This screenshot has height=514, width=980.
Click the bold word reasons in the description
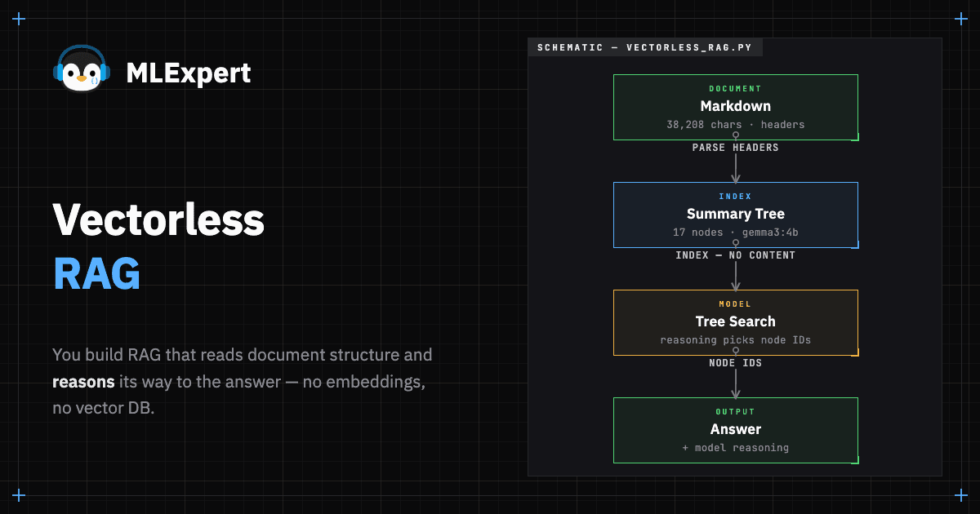coord(83,382)
